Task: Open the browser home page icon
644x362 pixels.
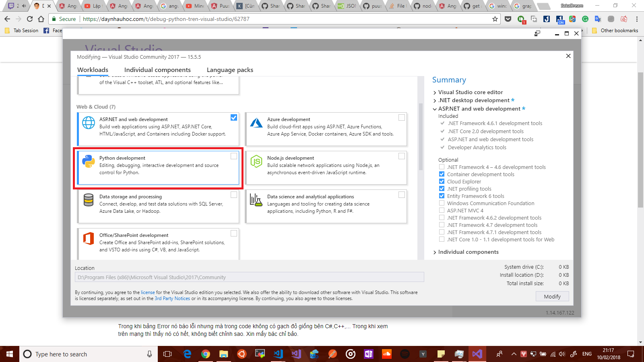Action: point(41,19)
